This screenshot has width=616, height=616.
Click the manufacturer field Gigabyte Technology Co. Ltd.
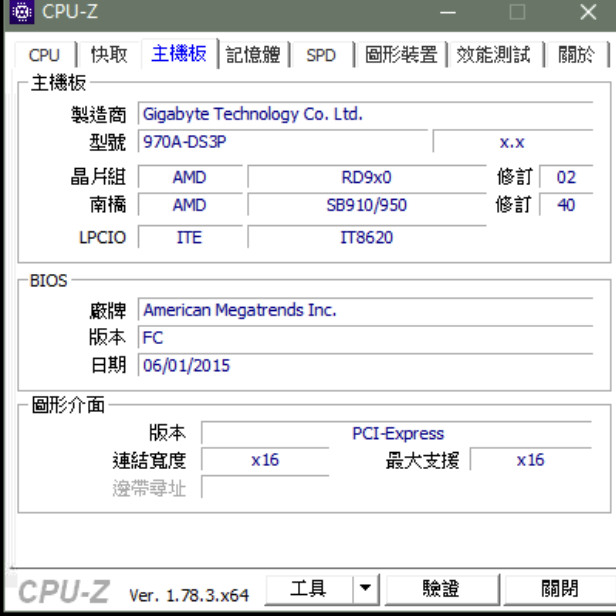pyautogui.click(x=365, y=114)
